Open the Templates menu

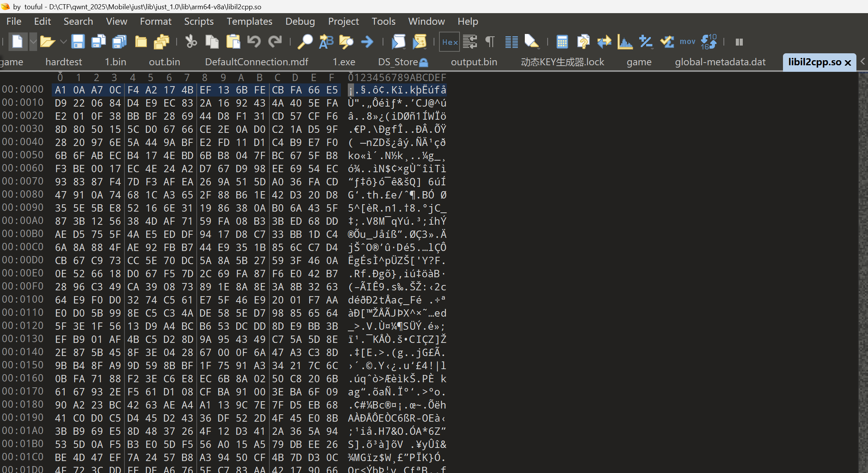tap(249, 21)
